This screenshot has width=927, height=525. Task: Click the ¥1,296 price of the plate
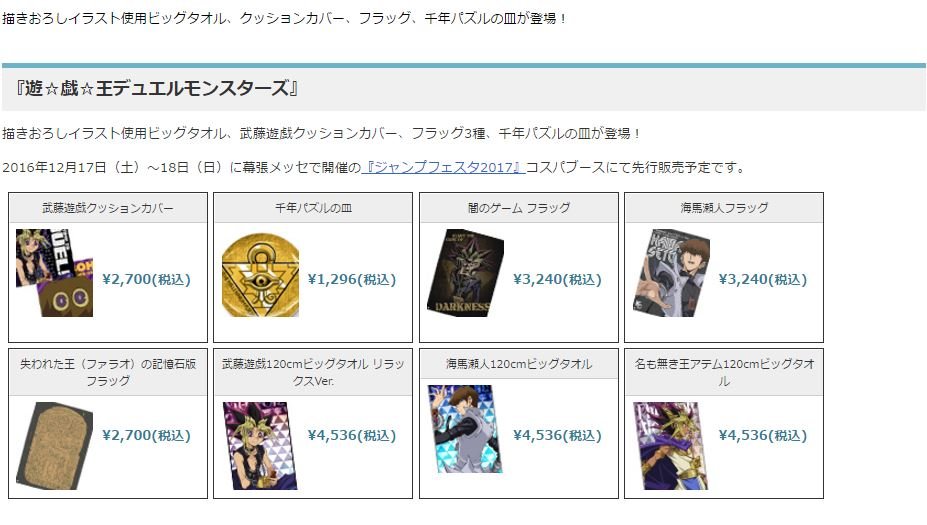[x=352, y=279]
